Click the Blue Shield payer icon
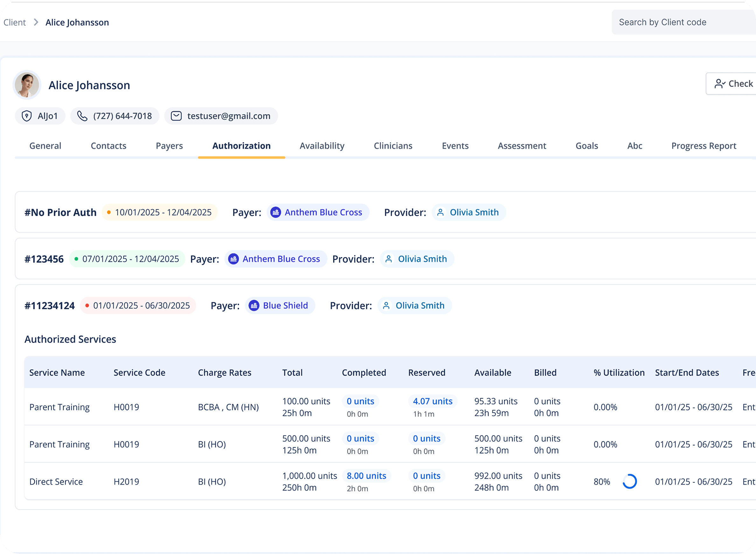 pyautogui.click(x=254, y=306)
